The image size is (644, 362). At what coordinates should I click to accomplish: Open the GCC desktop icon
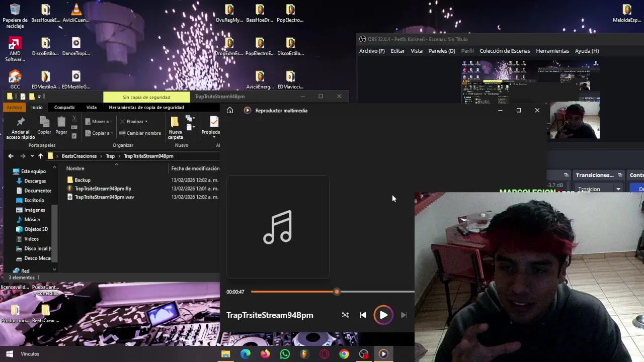(15, 79)
